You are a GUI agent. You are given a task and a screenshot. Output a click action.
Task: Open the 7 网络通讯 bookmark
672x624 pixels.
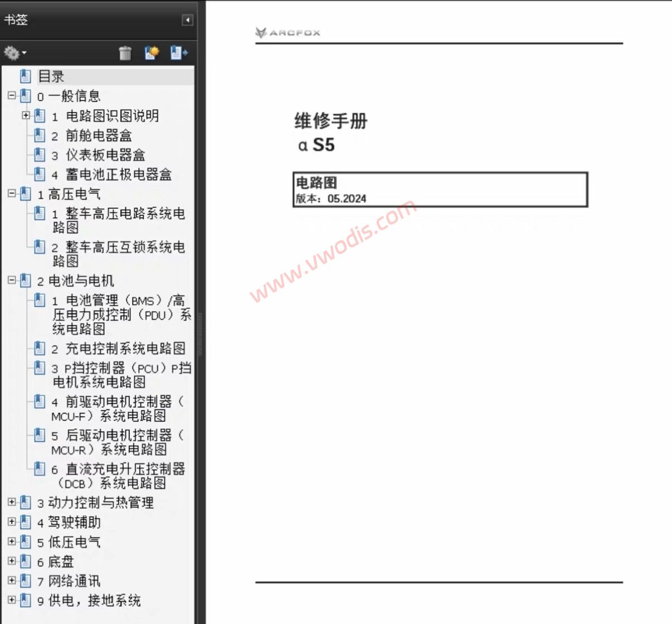[x=69, y=581]
